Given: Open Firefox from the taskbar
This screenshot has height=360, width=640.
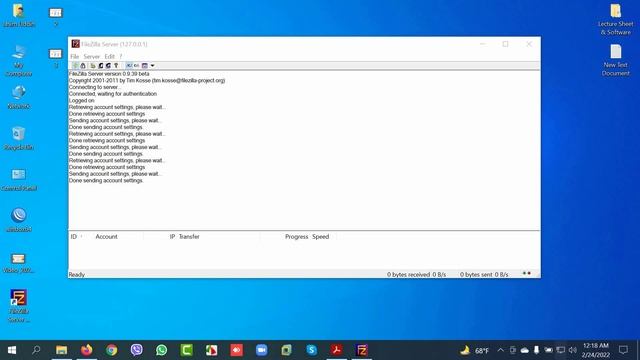Looking at the screenshot, I should pos(87,350).
